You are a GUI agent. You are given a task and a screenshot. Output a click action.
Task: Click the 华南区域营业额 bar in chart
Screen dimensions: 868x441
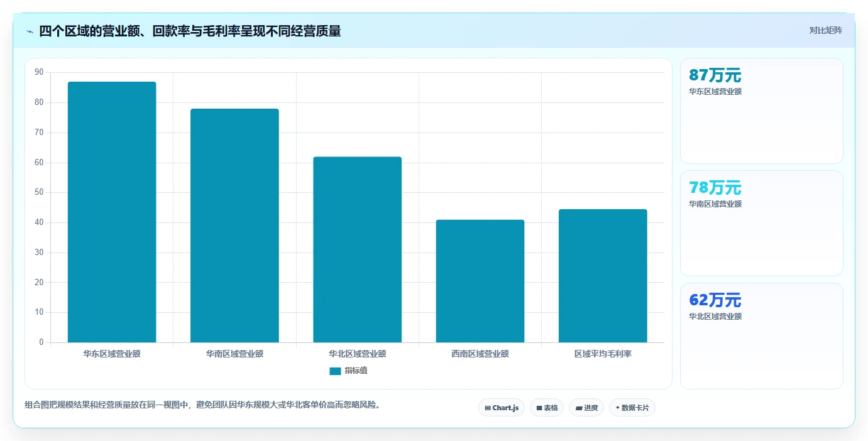point(234,226)
